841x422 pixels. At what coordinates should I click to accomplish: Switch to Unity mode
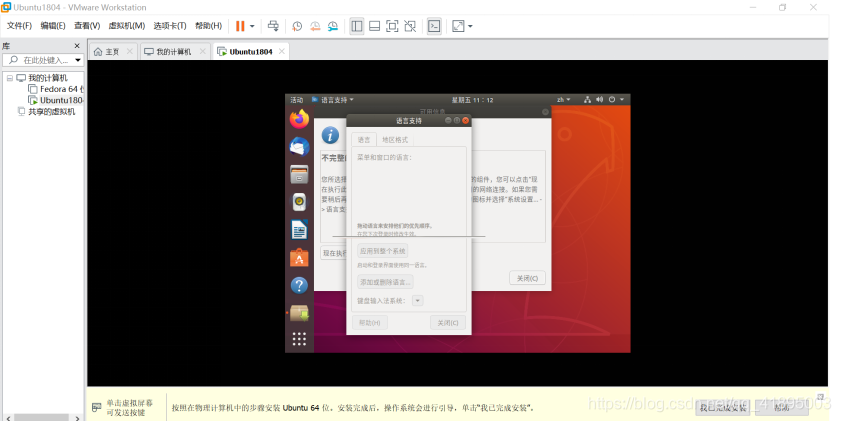point(410,26)
